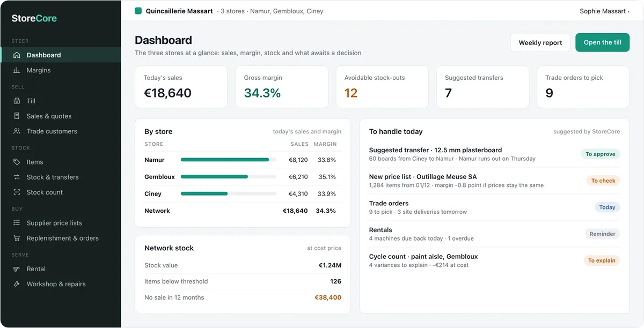Click the Sales & quotes document icon

pos(17,116)
